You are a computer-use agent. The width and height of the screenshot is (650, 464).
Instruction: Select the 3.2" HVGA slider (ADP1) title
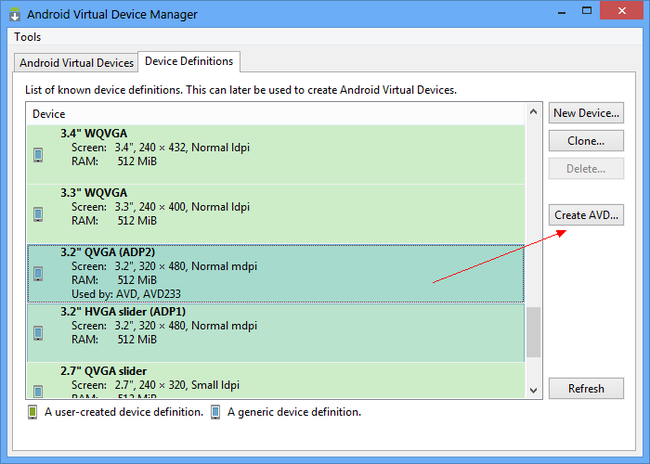[123, 311]
